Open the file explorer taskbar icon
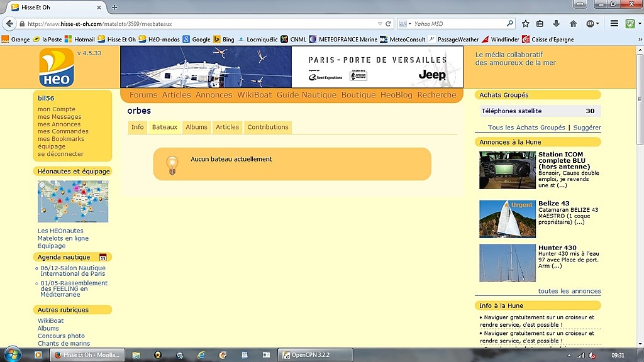Screen dimensions: 644x362 136,355
